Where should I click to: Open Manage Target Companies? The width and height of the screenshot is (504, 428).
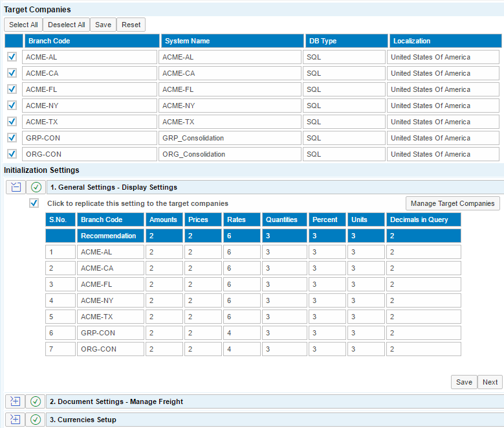point(453,203)
